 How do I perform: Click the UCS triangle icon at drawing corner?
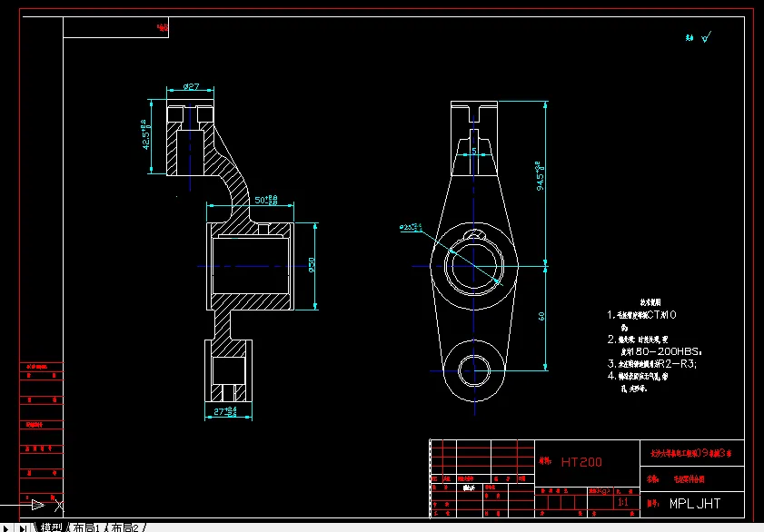coord(38,505)
